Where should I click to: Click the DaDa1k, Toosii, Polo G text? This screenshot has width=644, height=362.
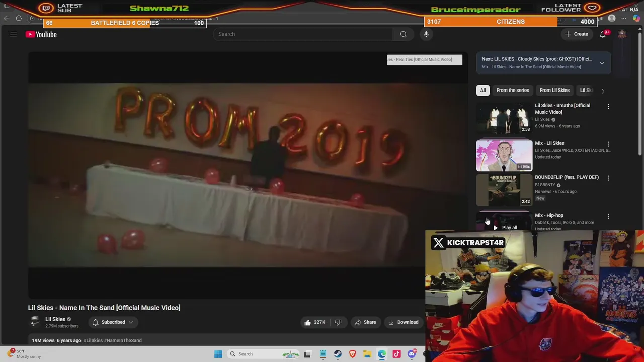click(565, 222)
